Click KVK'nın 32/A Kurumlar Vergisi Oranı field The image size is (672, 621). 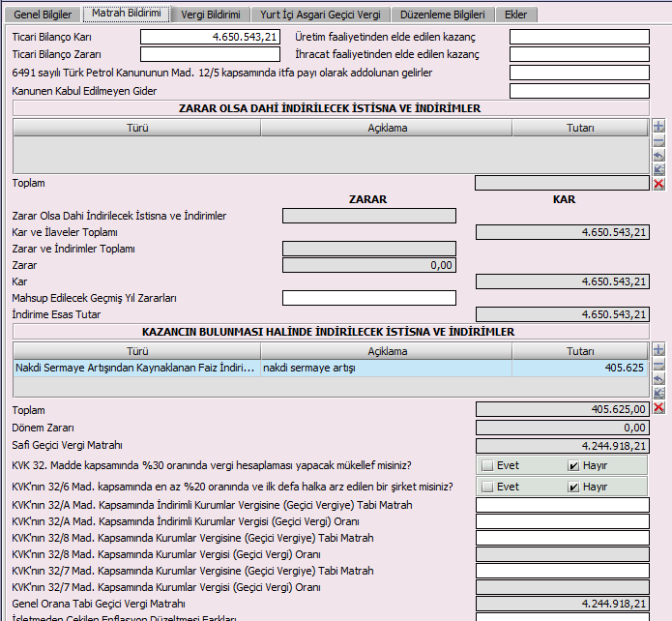[563, 521]
